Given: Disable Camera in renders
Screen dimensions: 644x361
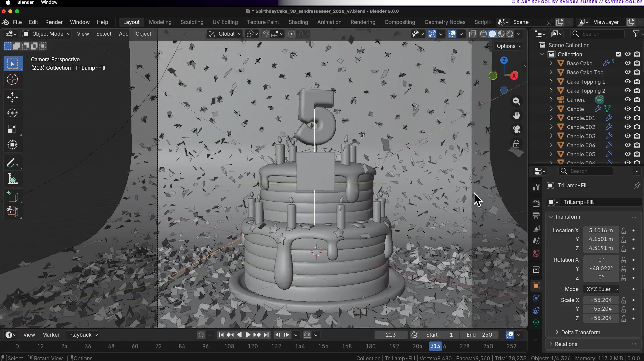Looking at the screenshot, I should tap(637, 100).
